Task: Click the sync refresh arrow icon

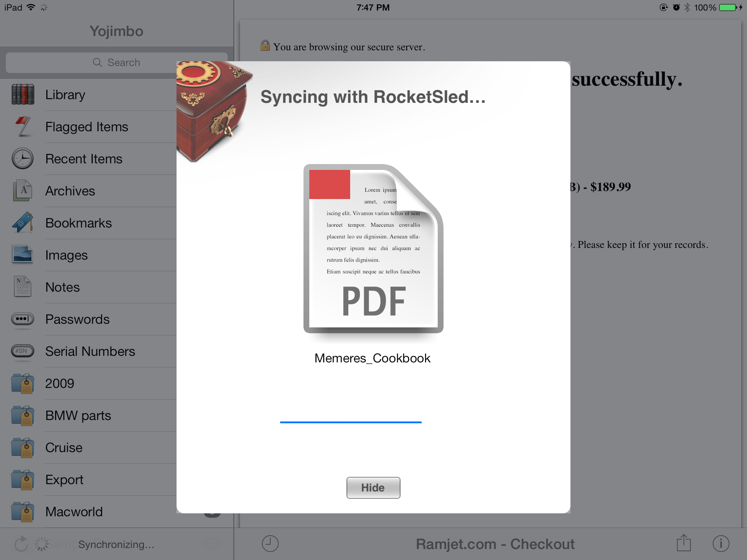Action: tap(21, 544)
